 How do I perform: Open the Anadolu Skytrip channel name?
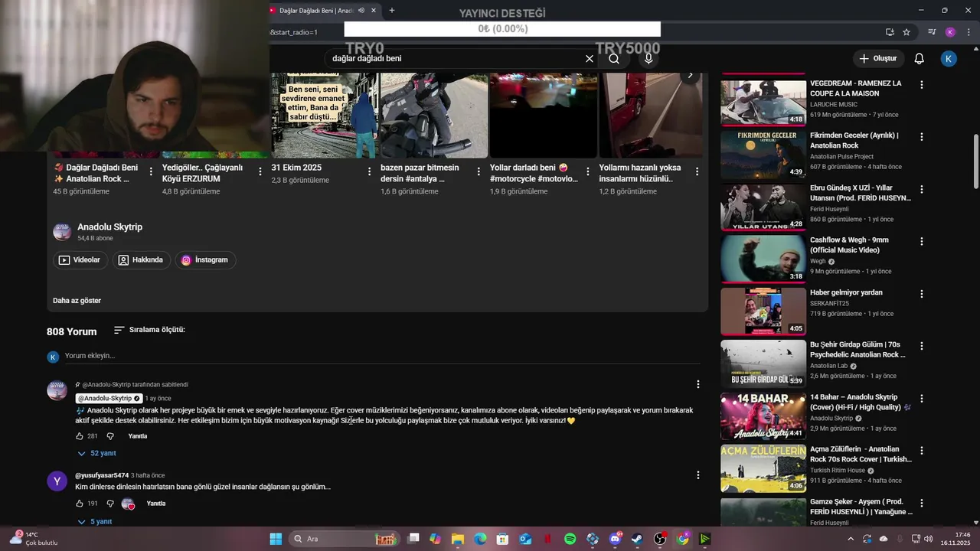coord(109,227)
